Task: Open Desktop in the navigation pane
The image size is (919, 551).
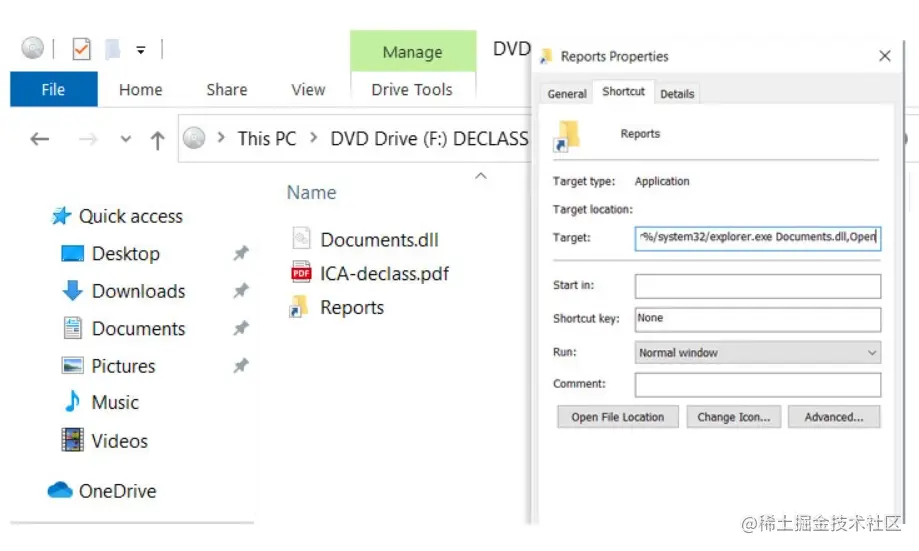Action: click(x=125, y=254)
